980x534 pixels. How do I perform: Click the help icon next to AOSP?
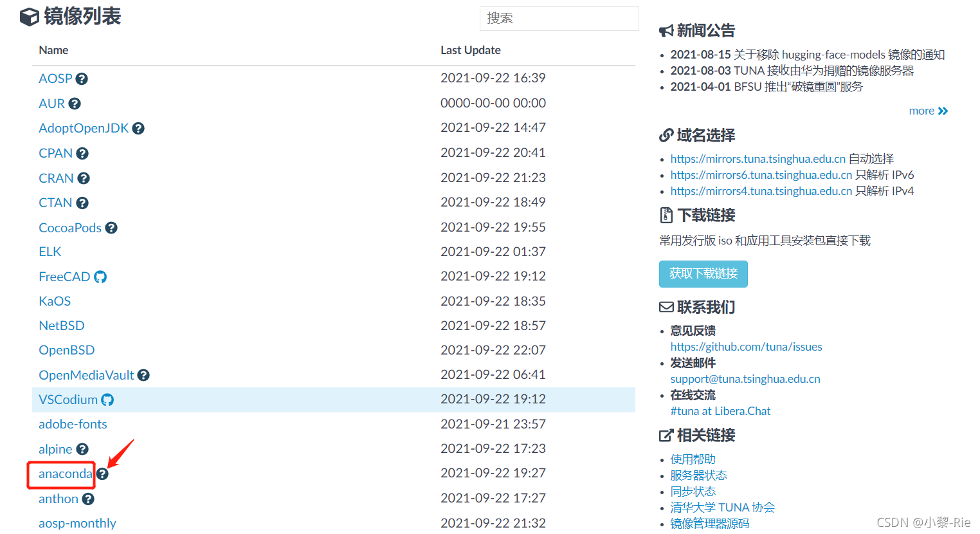click(82, 79)
